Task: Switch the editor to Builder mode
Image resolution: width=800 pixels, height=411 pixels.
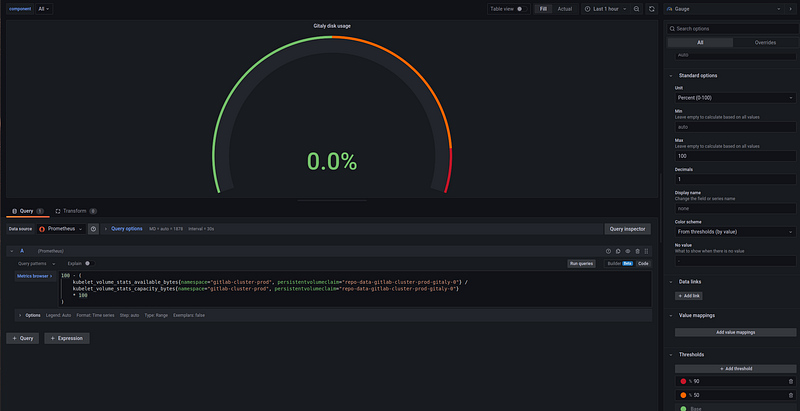Action: pos(619,264)
